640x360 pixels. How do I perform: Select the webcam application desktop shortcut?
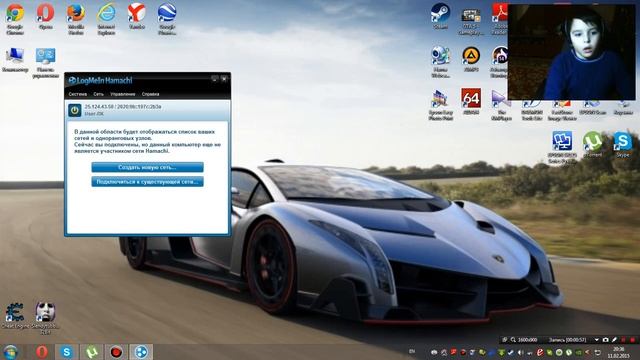point(440,62)
